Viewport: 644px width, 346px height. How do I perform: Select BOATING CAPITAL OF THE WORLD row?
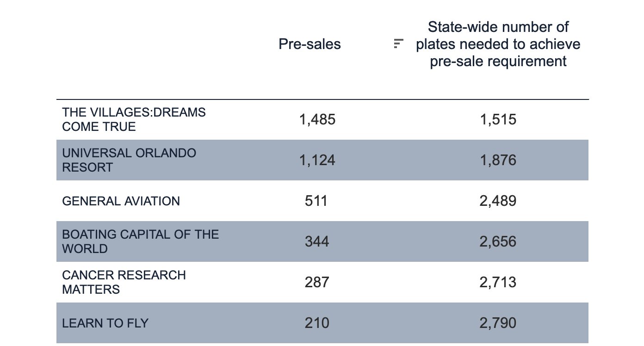140,241
